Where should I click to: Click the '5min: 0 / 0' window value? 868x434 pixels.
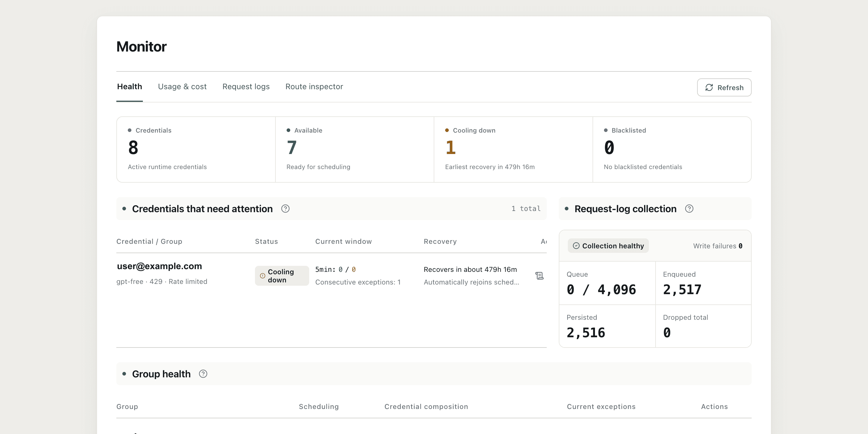[x=335, y=269]
